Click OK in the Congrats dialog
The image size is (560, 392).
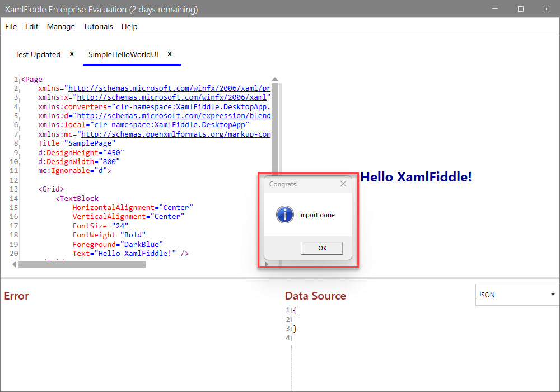pyautogui.click(x=322, y=248)
